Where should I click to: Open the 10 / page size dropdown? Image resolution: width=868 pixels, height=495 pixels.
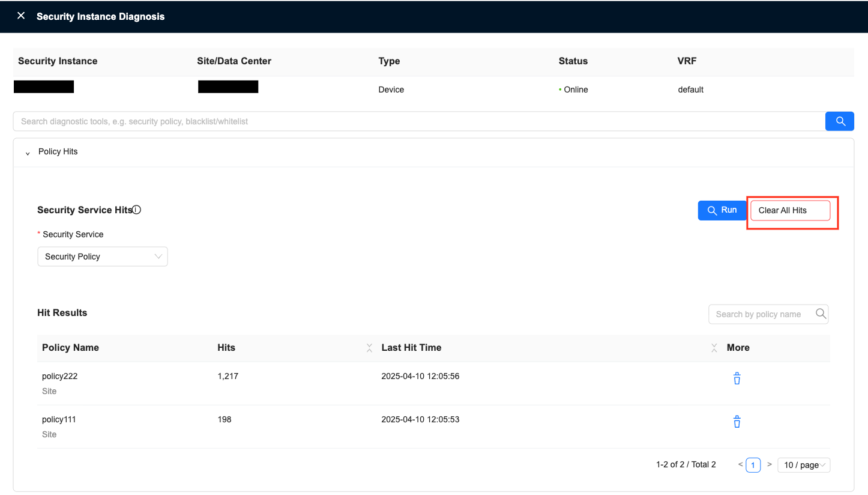coord(804,465)
